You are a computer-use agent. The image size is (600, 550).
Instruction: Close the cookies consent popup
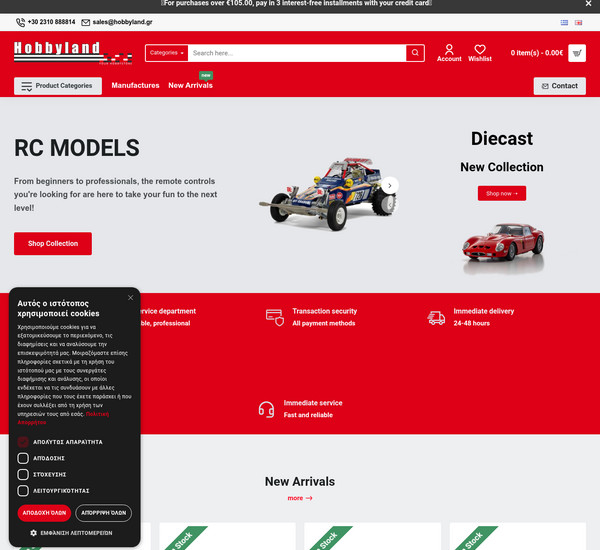click(130, 297)
